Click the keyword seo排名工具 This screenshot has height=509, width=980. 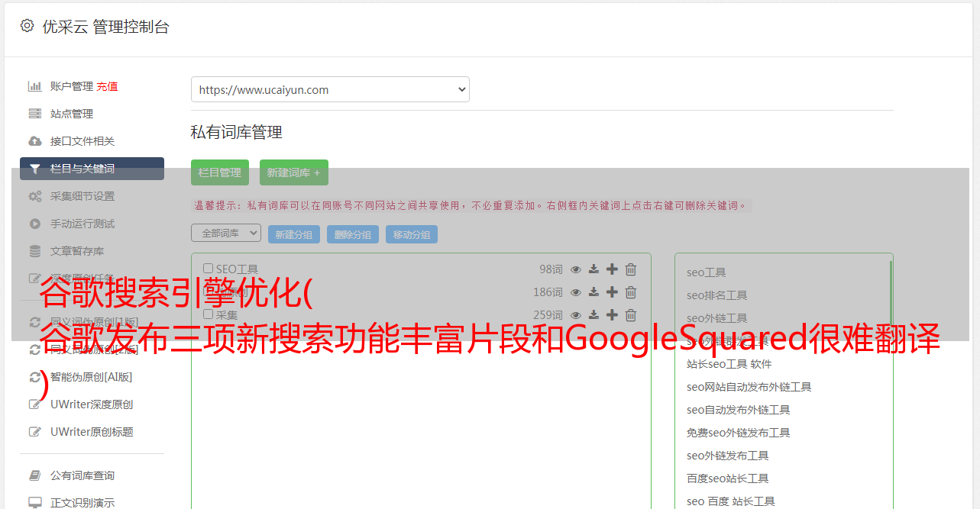[x=716, y=295]
